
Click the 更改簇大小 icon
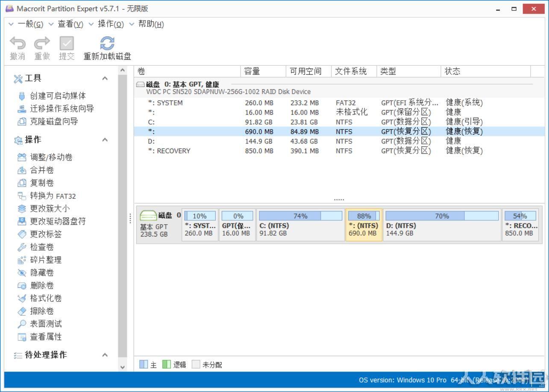(22, 209)
